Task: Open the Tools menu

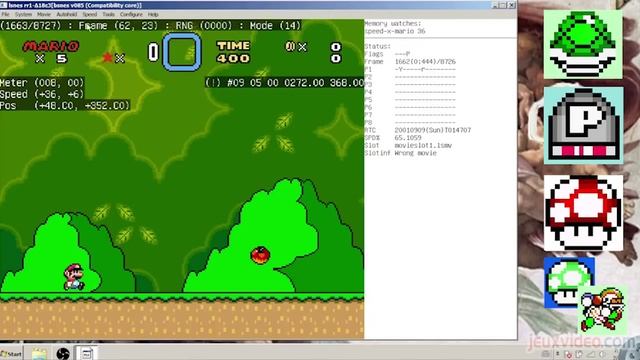Action: [108, 14]
